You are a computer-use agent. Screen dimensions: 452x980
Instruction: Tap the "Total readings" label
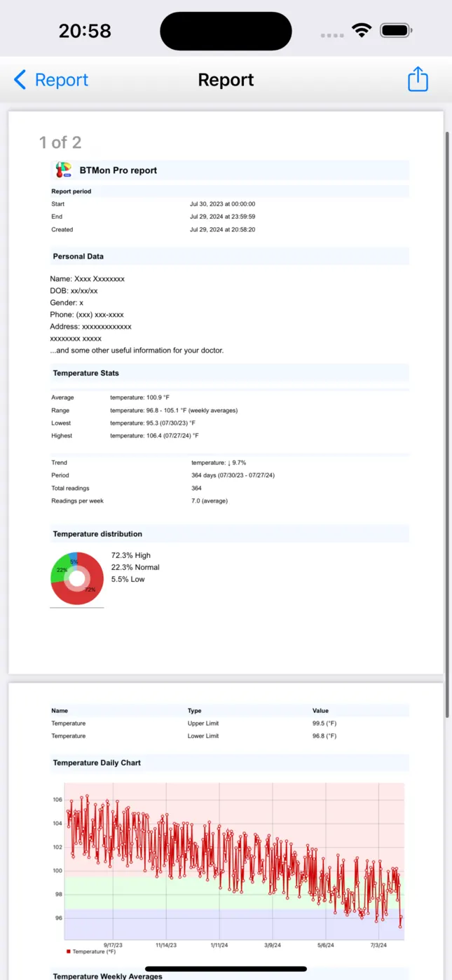70,488
